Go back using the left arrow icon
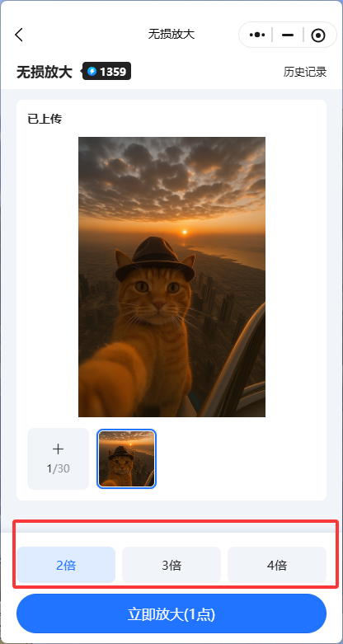 tap(19, 35)
